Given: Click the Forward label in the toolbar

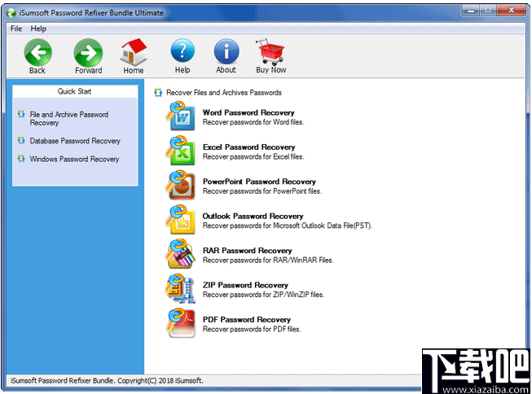Looking at the screenshot, I should 89,71.
